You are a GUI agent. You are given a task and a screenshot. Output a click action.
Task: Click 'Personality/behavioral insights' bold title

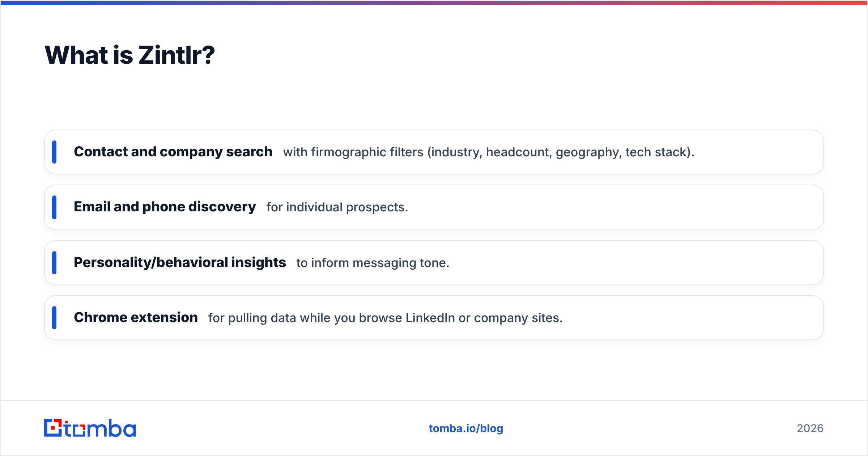pos(180,263)
